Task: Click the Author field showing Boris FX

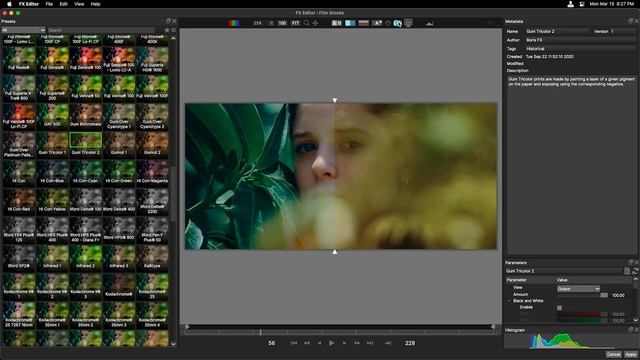Action: [x=580, y=40]
